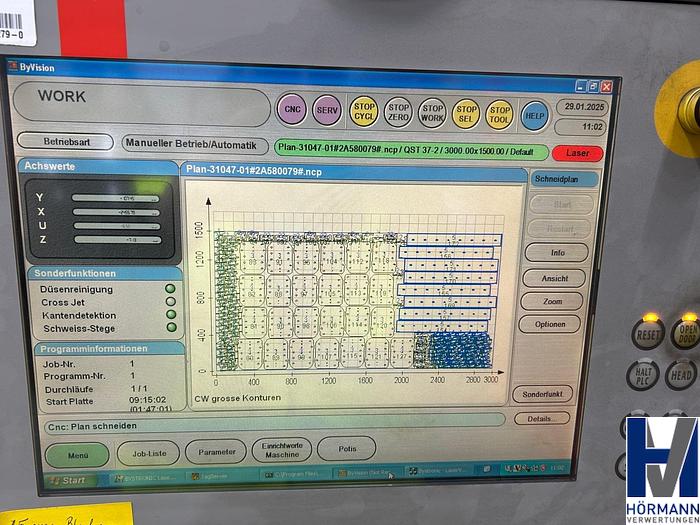Click the 'CW grosse Konturen' label
Image resolution: width=700 pixels, height=525 pixels.
(238, 398)
